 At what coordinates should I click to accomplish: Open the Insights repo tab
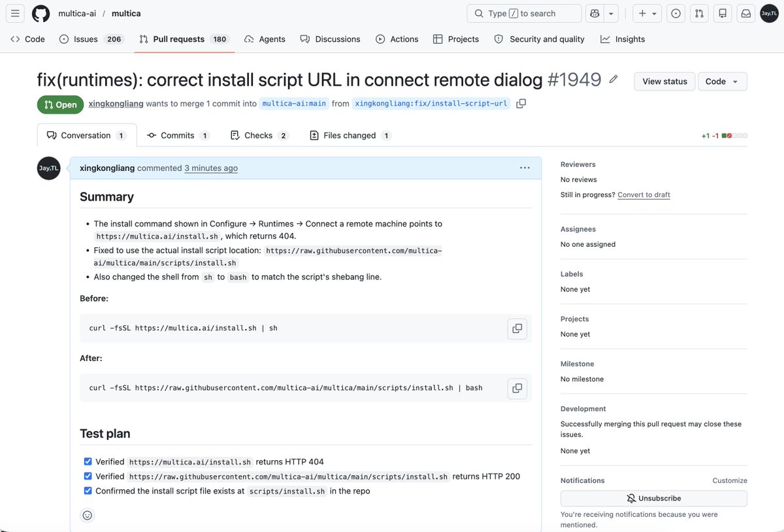[x=623, y=39]
